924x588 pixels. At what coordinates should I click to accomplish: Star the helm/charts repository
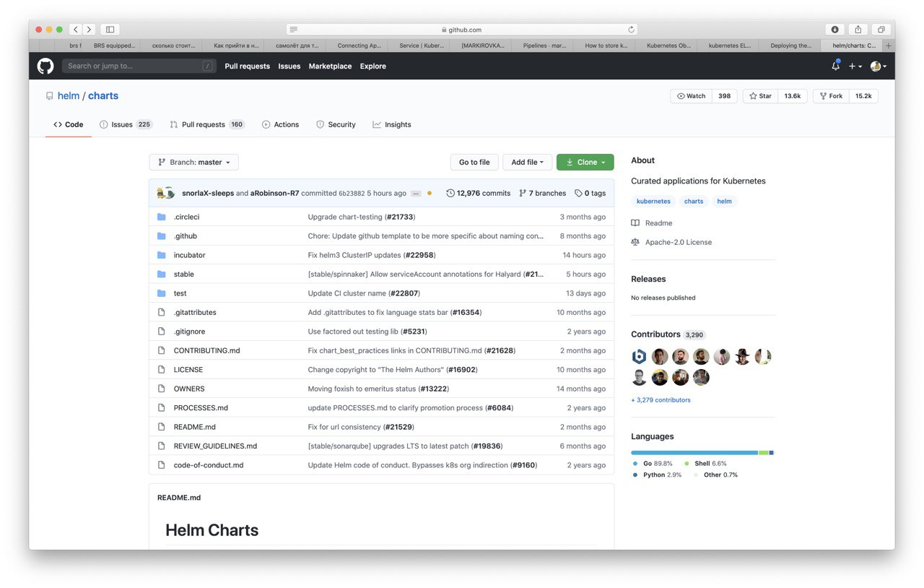click(x=760, y=96)
